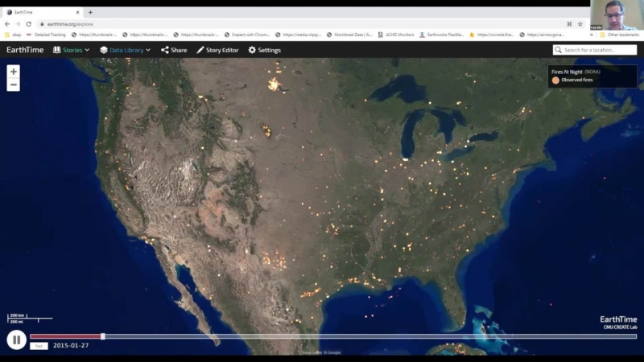Toggle the Fast playback speed button

click(39, 346)
